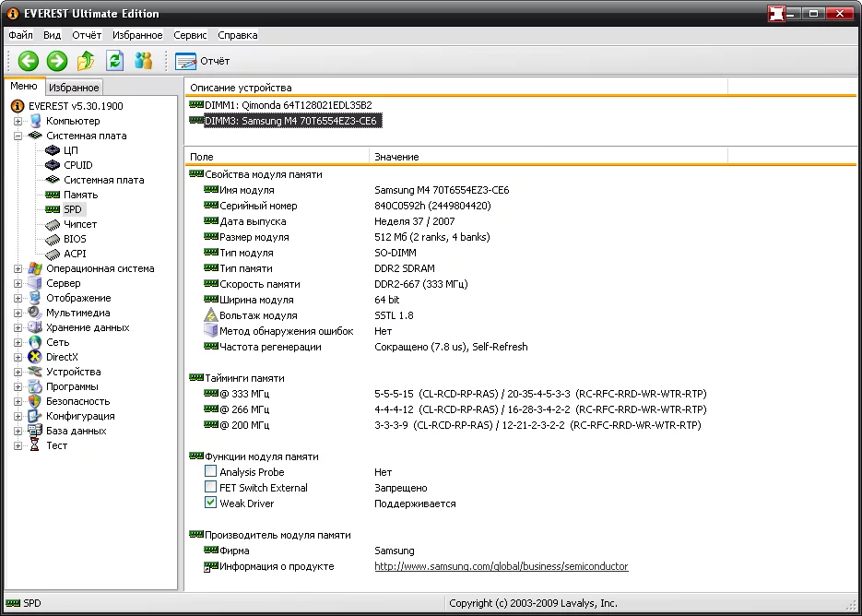The width and height of the screenshot is (862, 616).
Task: Click the green Back arrow icon
Action: pyautogui.click(x=29, y=61)
